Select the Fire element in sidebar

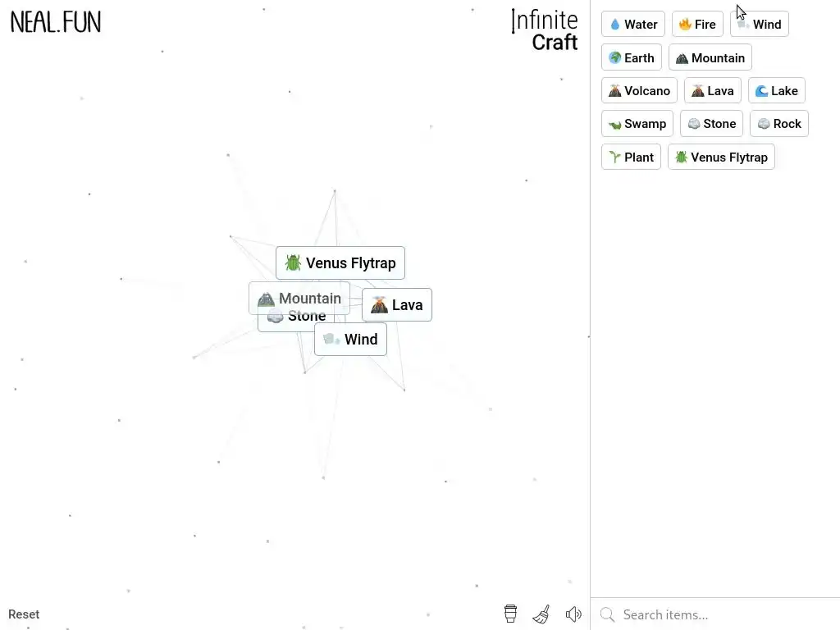[x=697, y=24]
